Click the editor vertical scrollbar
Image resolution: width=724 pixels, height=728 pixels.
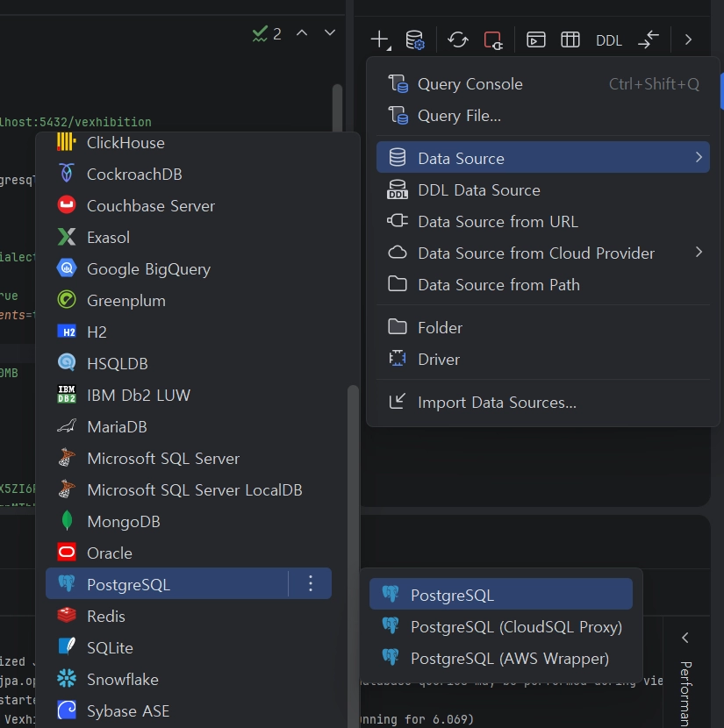(338, 108)
